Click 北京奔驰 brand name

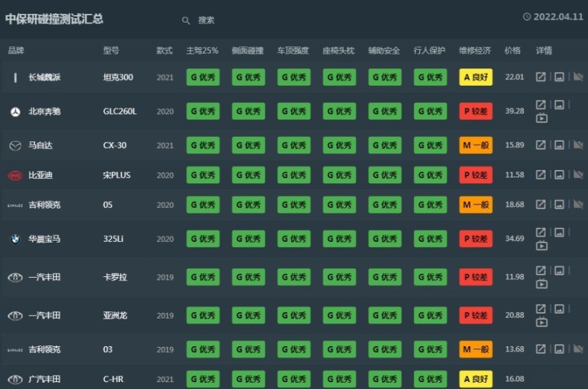[x=44, y=111]
